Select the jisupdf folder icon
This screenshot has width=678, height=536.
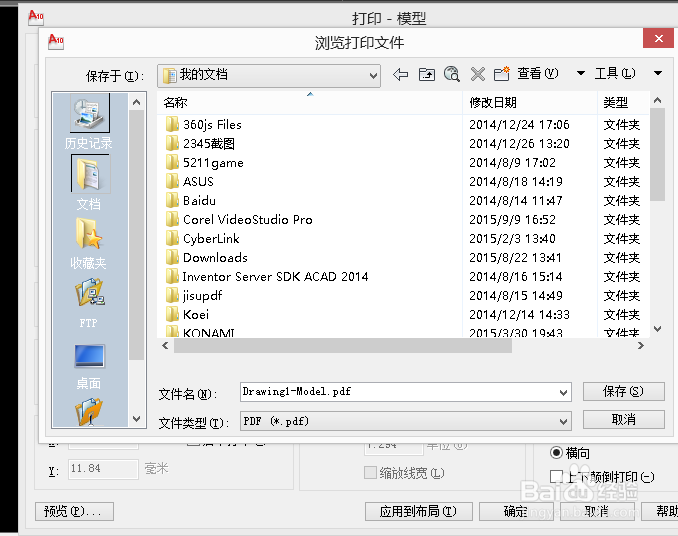tap(172, 296)
